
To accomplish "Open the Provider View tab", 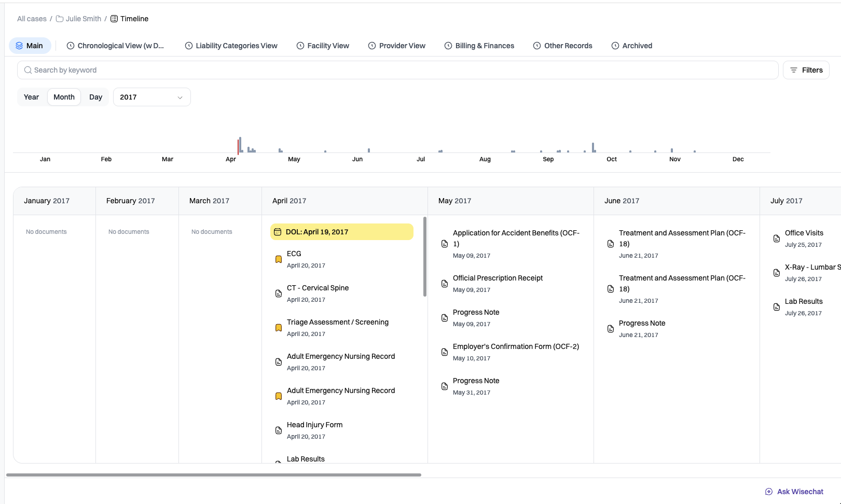I will (x=397, y=46).
